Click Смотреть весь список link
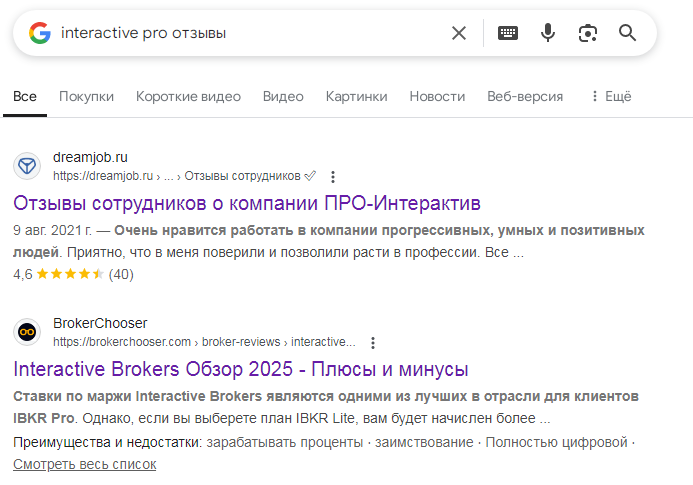 coord(84,465)
